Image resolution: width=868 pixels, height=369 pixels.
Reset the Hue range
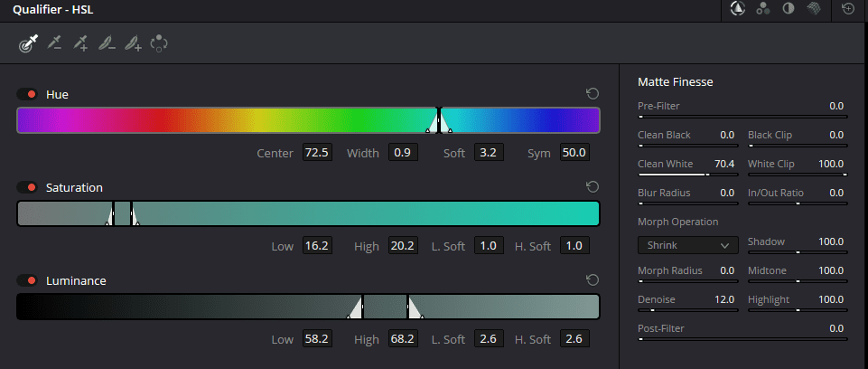pos(593,94)
